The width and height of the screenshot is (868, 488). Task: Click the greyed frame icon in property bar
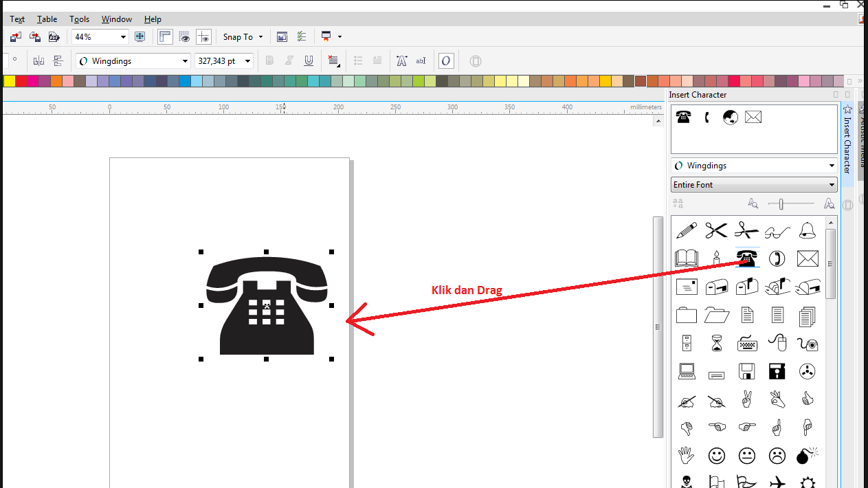(x=475, y=61)
